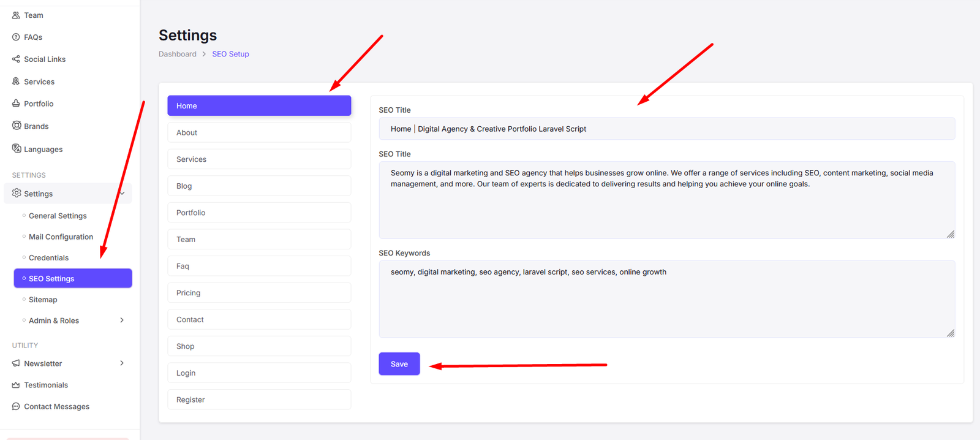Click the Brands sidebar icon
Screen dimensions: 980x440
pyautogui.click(x=17, y=126)
